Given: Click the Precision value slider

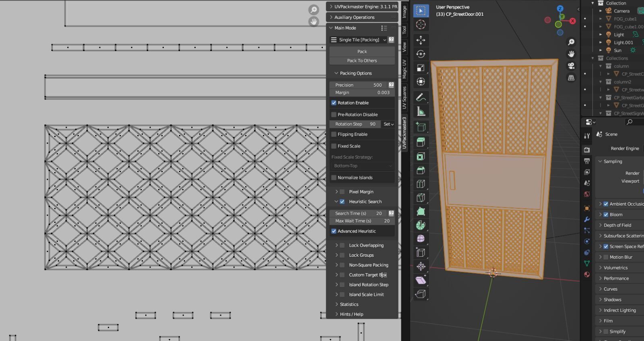Looking at the screenshot, I should [359, 85].
